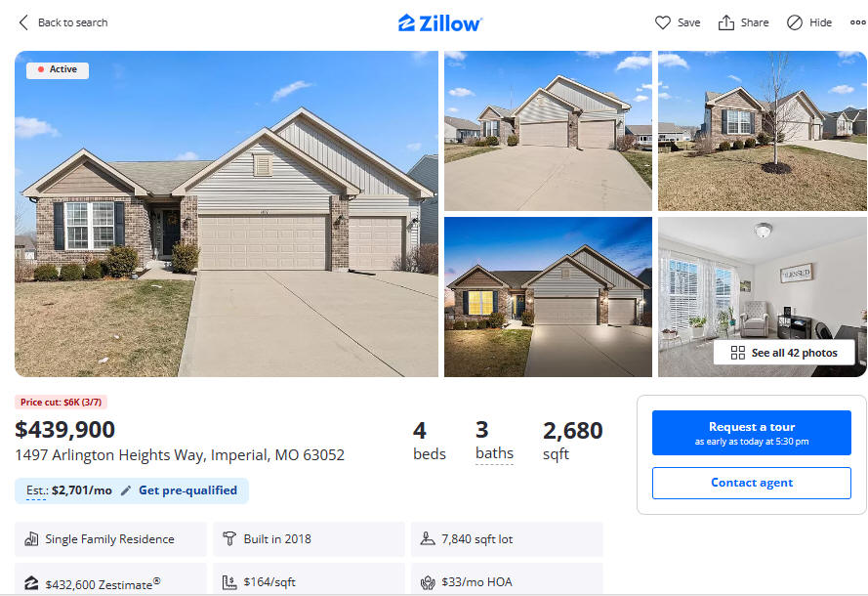Click Contact agent button
This screenshot has width=868, height=596.
(x=751, y=483)
